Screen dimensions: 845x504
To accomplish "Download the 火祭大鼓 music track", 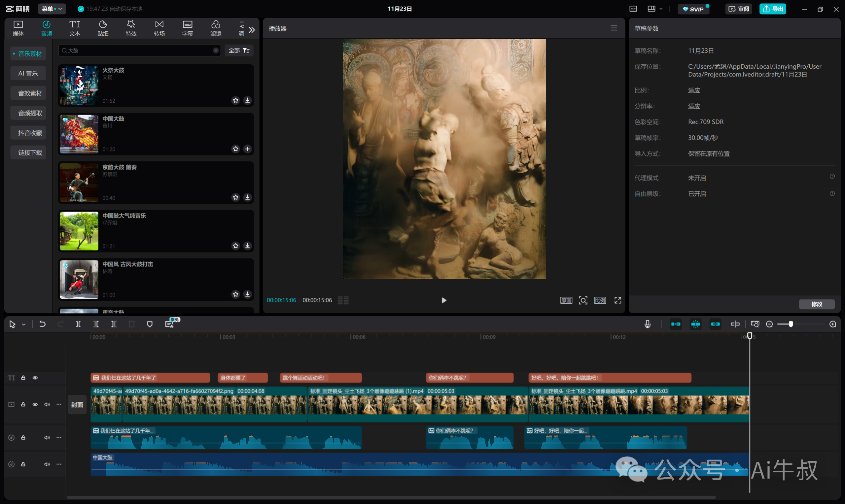I will tap(247, 100).
